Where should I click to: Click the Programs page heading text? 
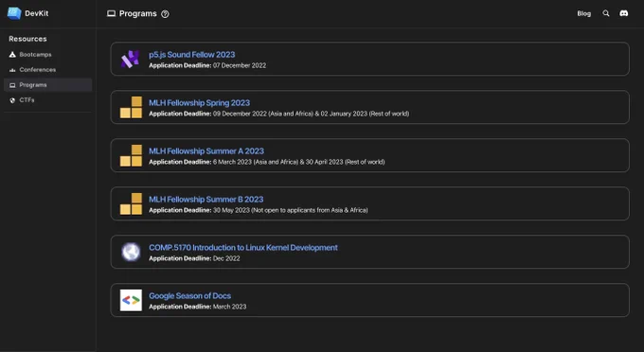click(137, 13)
